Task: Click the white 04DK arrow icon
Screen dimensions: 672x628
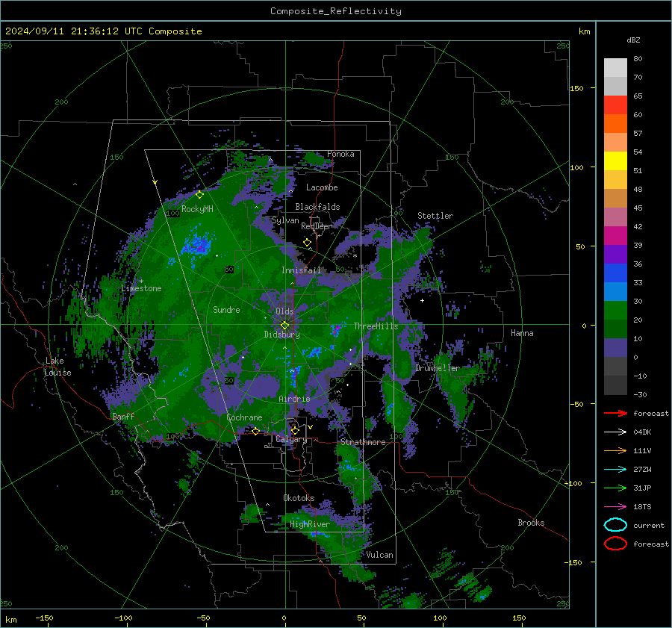Action: coord(615,432)
